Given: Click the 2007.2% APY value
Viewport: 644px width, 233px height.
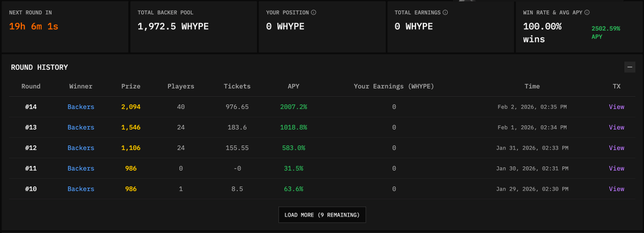Looking at the screenshot, I should (x=294, y=107).
